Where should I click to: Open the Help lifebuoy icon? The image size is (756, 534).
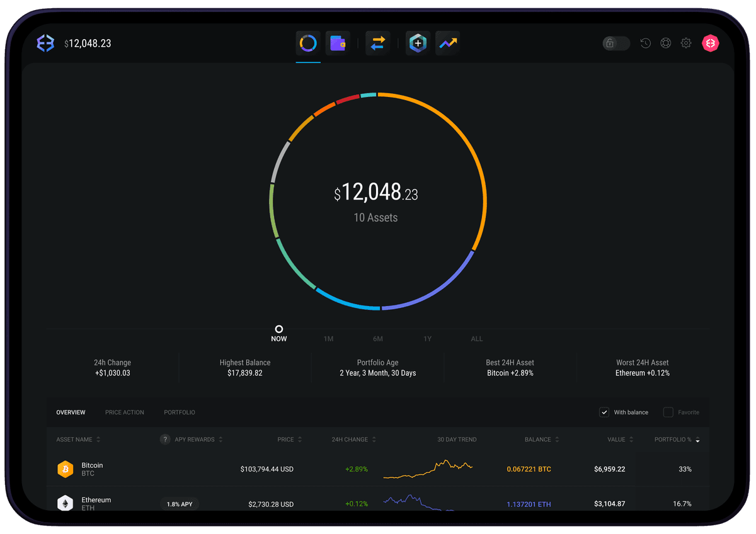click(666, 43)
